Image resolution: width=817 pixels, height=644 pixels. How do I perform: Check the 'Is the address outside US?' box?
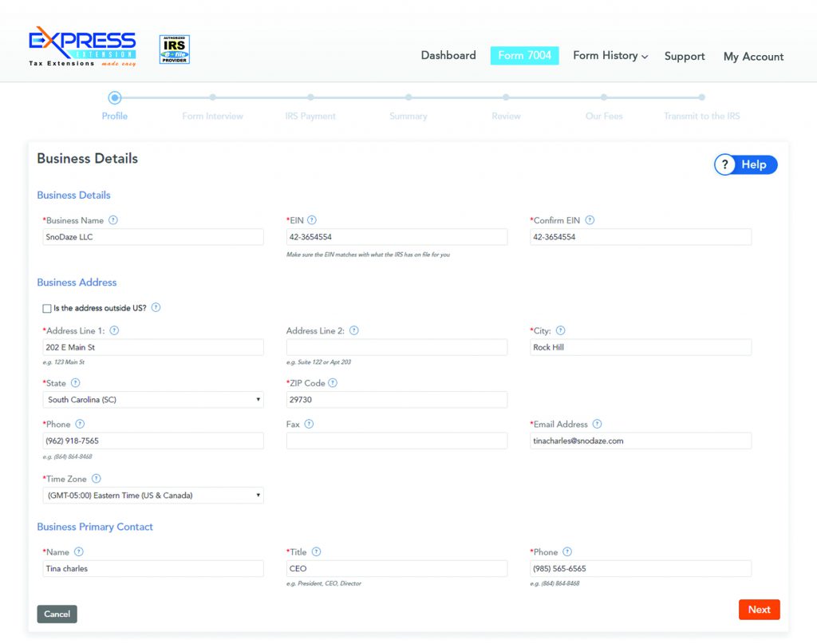47,308
